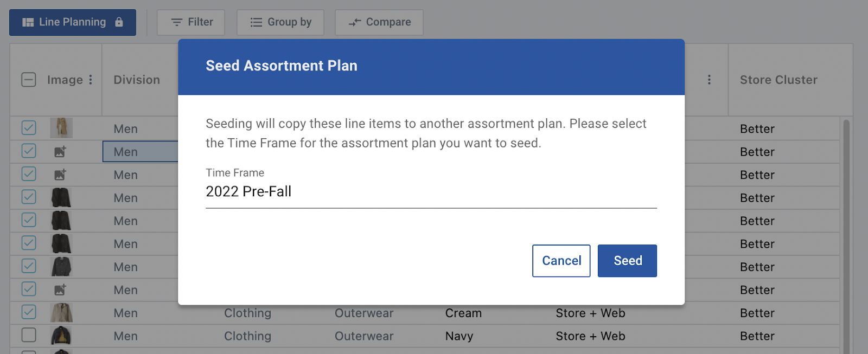
Task: Toggle the select-all checkbox in the header
Action: [x=29, y=80]
